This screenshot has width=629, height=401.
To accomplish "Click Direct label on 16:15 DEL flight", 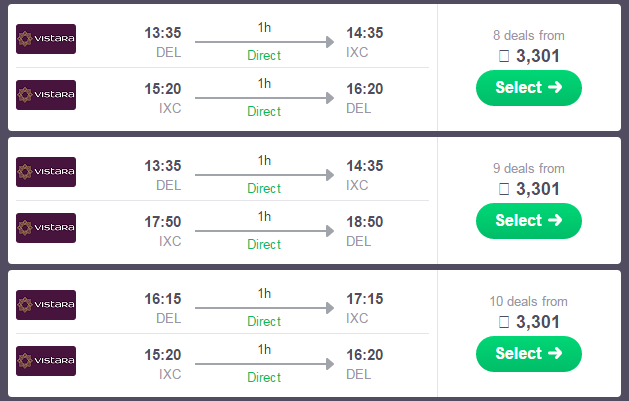I will 264,321.
